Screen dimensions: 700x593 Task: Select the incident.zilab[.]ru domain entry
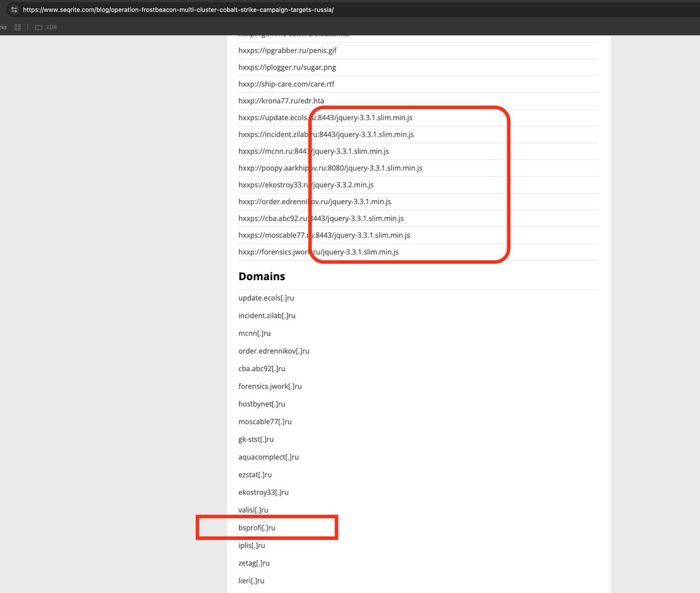pos(267,316)
